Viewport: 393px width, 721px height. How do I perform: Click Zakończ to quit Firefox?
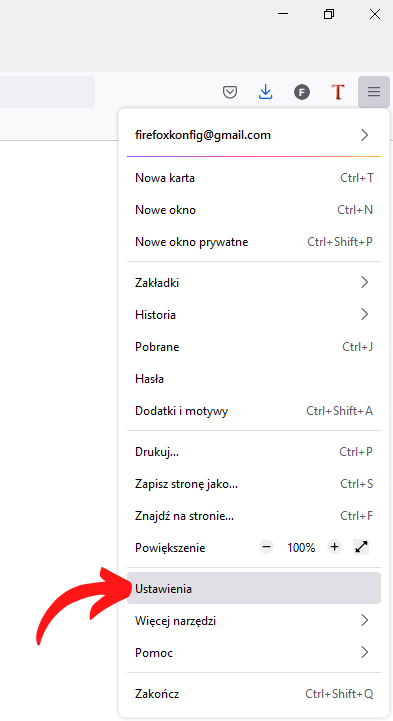tap(254, 694)
